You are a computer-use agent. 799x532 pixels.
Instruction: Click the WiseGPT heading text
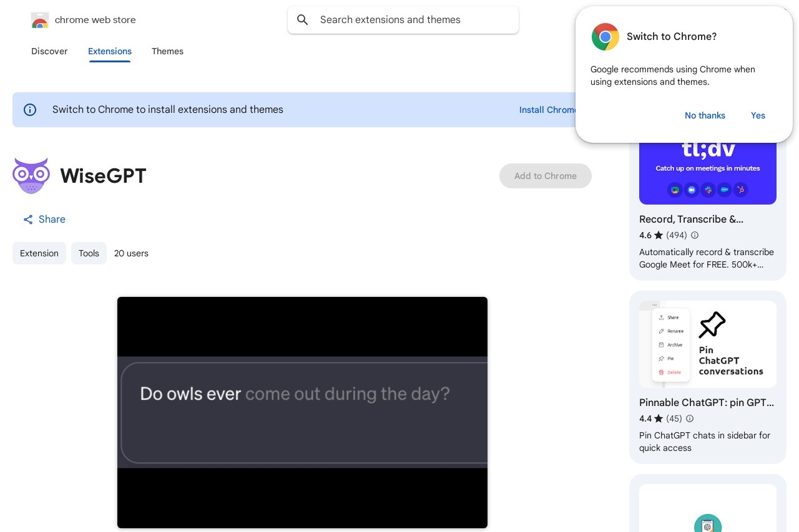coord(103,176)
